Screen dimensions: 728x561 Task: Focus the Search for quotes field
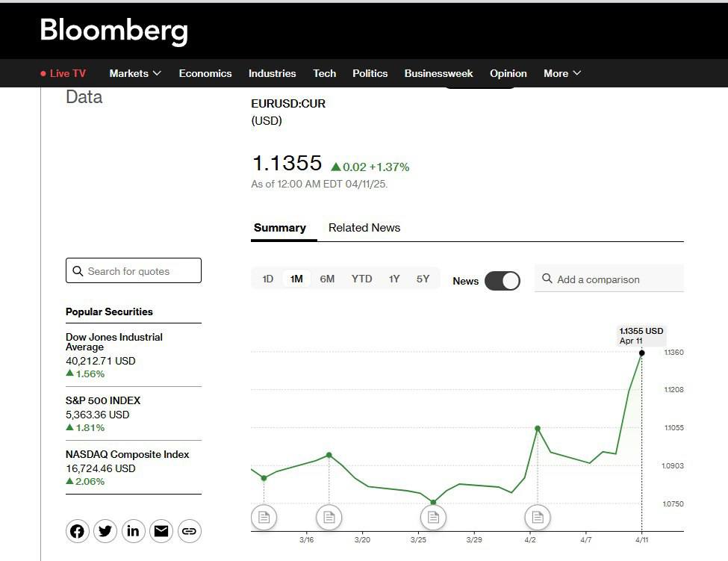pos(134,271)
